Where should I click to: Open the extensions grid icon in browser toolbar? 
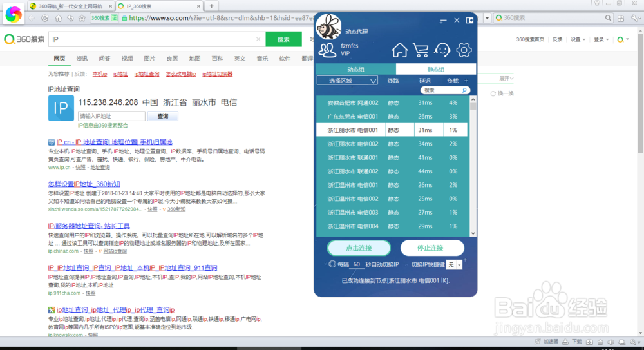coord(621,18)
